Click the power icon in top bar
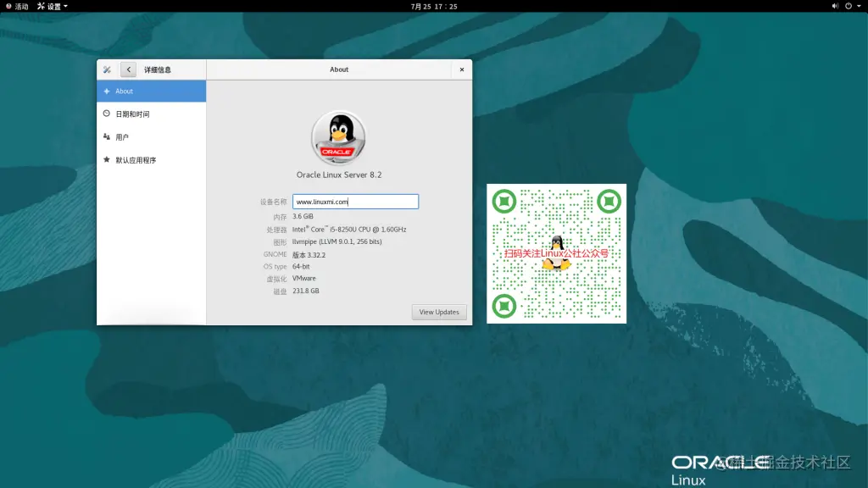The width and height of the screenshot is (868, 488). click(x=848, y=6)
